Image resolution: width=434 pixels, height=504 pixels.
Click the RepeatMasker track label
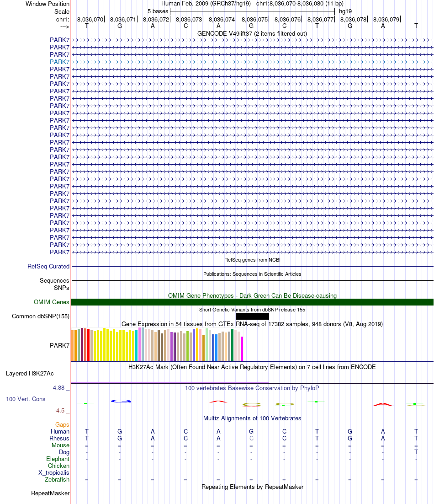(50, 493)
